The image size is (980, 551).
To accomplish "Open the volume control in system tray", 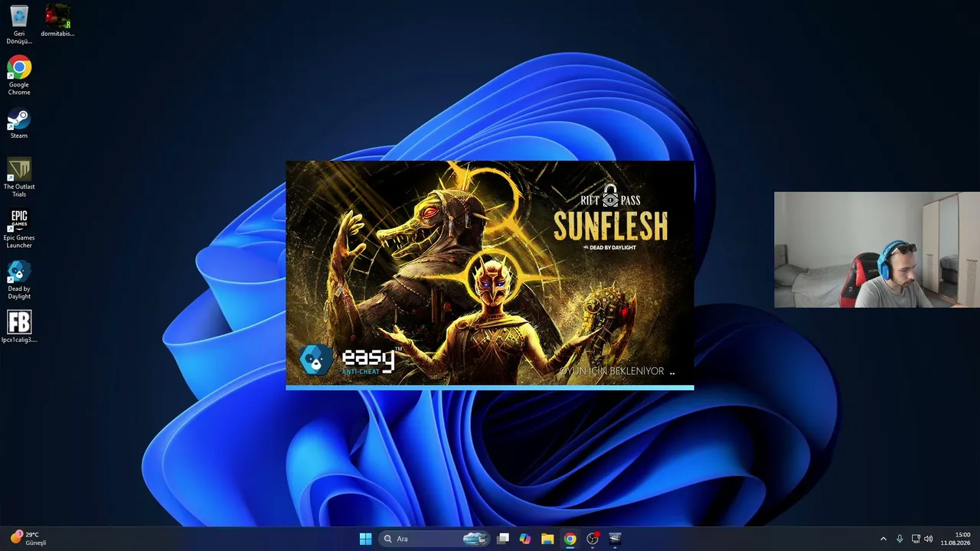I will (x=929, y=539).
